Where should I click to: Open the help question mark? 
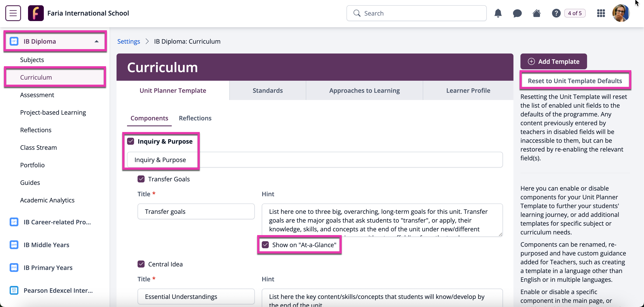coord(556,13)
